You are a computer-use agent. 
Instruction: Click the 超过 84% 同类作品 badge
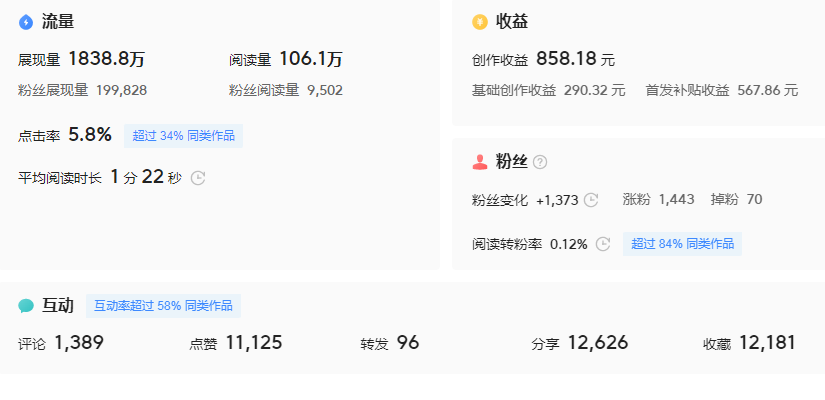tap(682, 244)
